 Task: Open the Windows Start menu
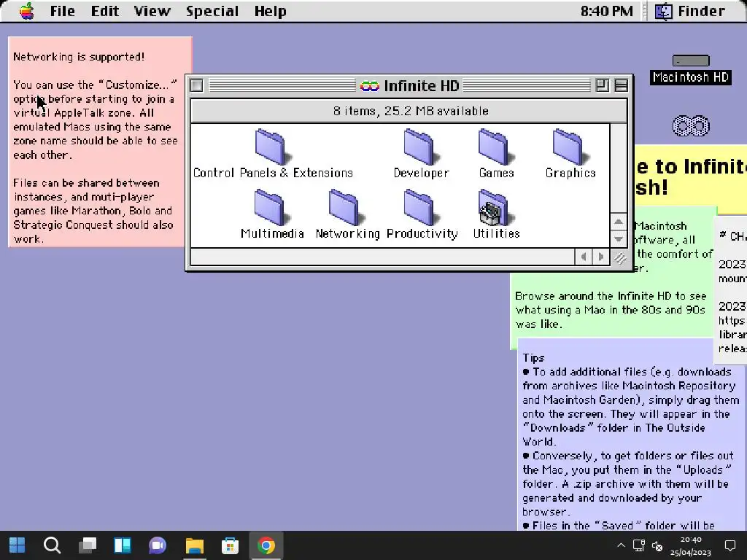point(18,545)
